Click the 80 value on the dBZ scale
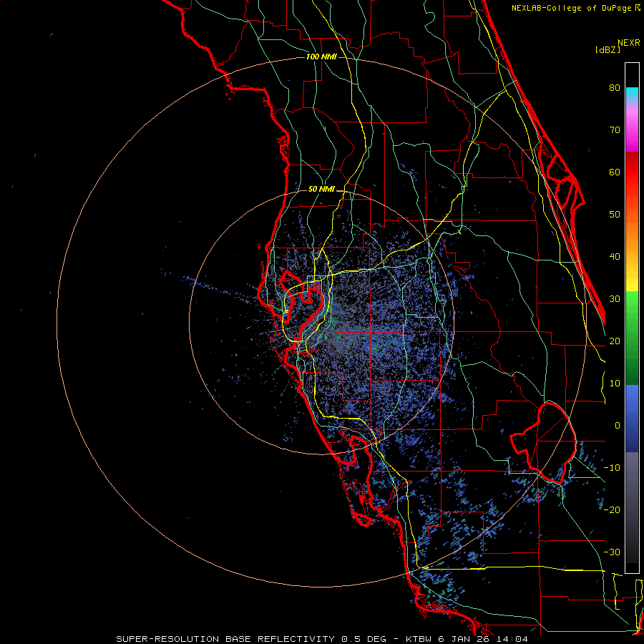644x644 pixels. point(615,88)
